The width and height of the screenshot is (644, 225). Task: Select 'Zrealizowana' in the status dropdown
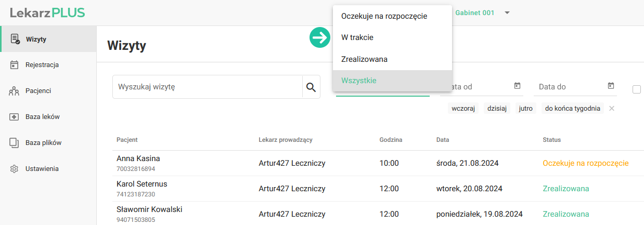[x=364, y=59]
